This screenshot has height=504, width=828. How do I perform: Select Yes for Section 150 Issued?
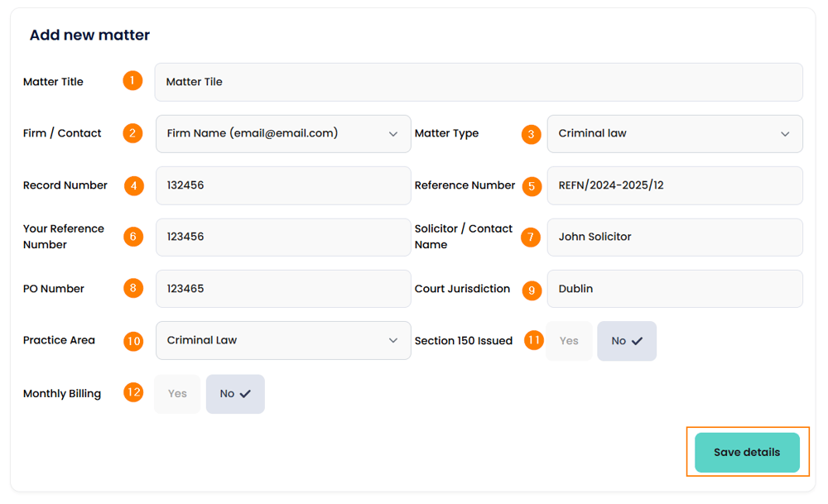tap(569, 341)
